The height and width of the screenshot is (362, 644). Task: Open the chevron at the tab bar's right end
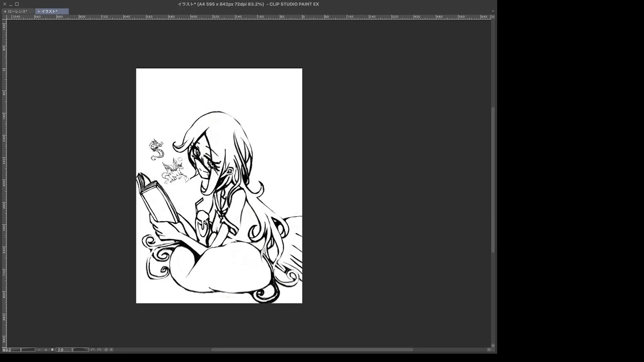[x=493, y=11]
